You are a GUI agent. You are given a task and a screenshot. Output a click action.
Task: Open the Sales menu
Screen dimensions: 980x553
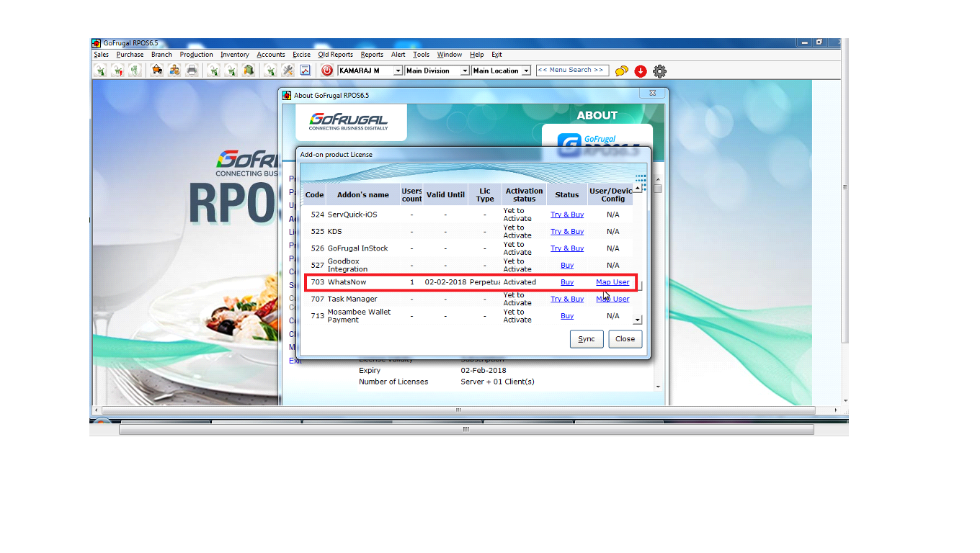point(102,55)
